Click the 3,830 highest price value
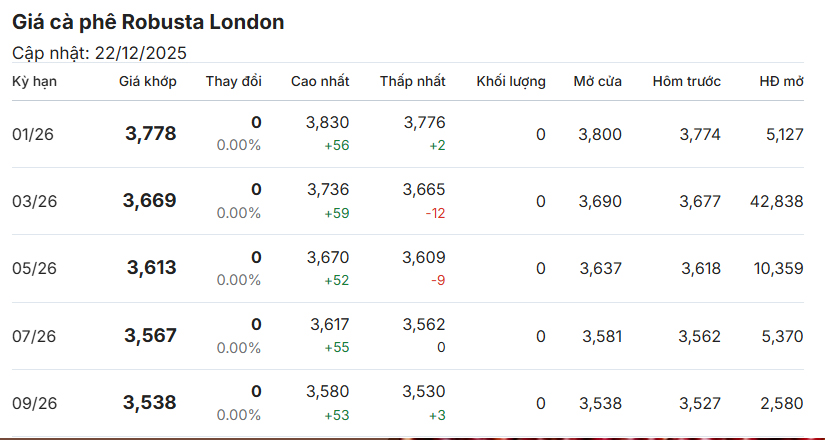The width and height of the screenshot is (825, 440). click(x=327, y=122)
